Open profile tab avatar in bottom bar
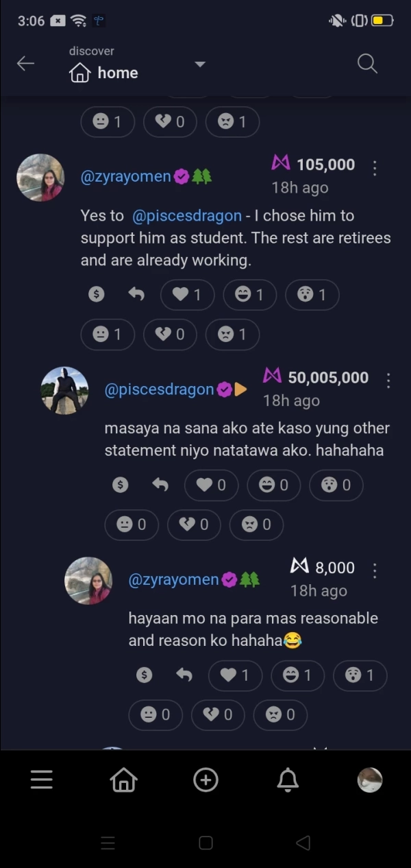 pyautogui.click(x=370, y=780)
